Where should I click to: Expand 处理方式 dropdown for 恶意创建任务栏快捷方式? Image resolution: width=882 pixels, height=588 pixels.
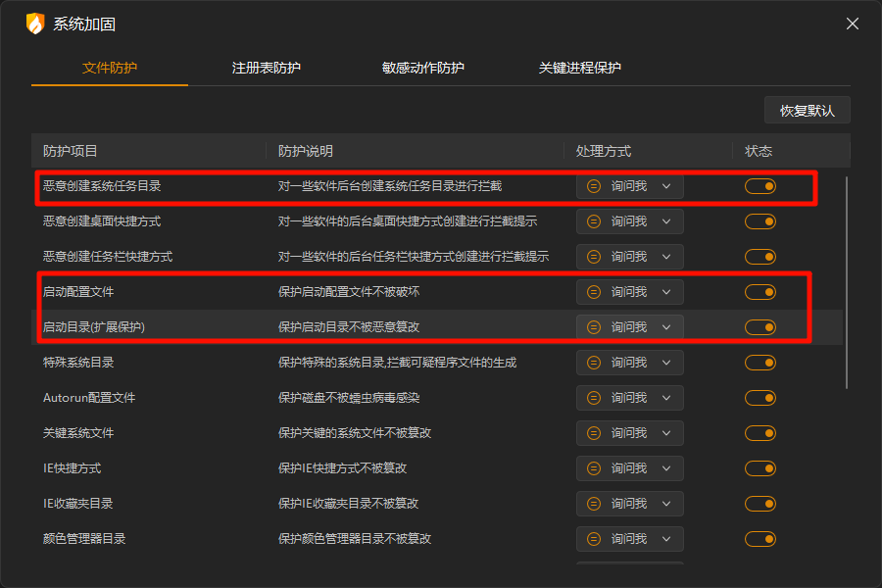(630, 257)
